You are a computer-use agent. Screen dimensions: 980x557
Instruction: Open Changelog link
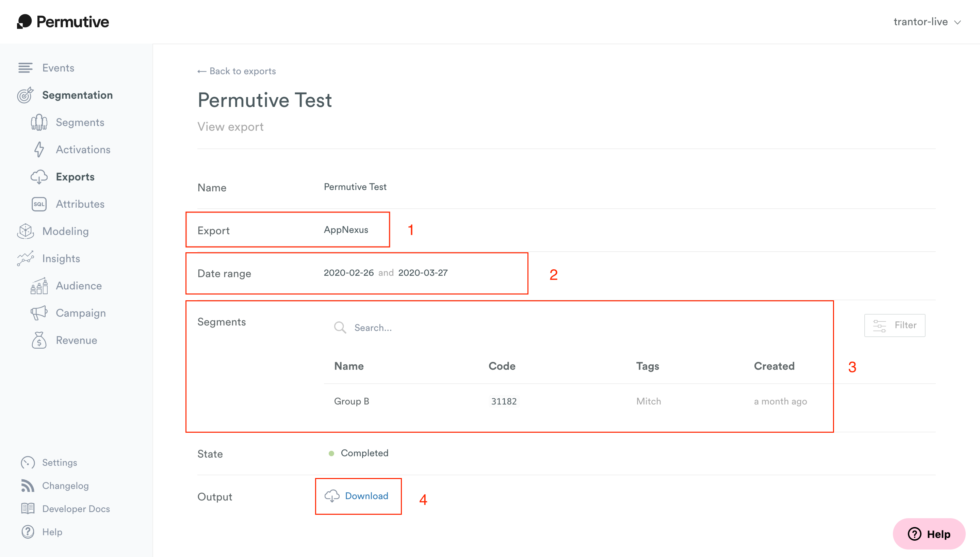pyautogui.click(x=65, y=486)
